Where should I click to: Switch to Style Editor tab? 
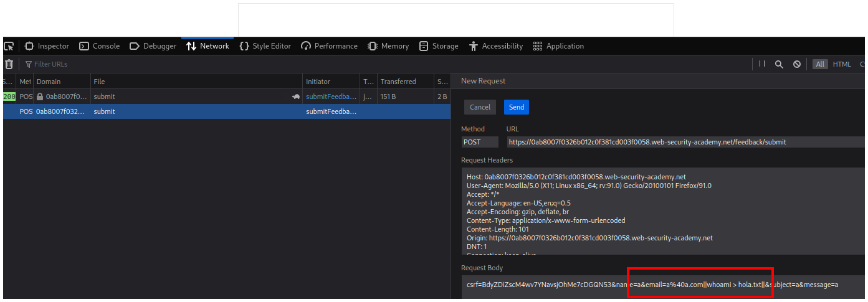point(265,46)
